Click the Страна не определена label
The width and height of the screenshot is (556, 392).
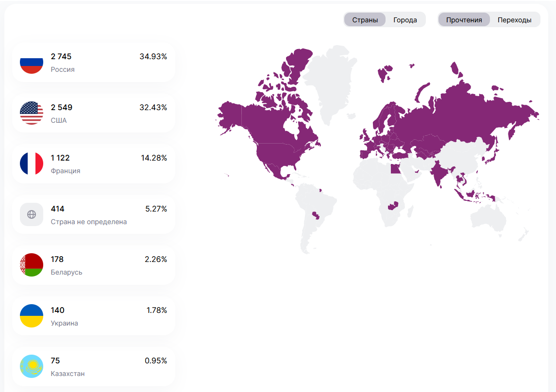pos(89,222)
